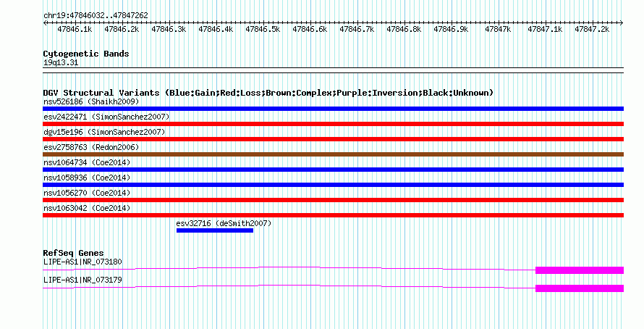Click the 19q13.31 band label
This screenshot has height=329, width=644.
click(61, 63)
